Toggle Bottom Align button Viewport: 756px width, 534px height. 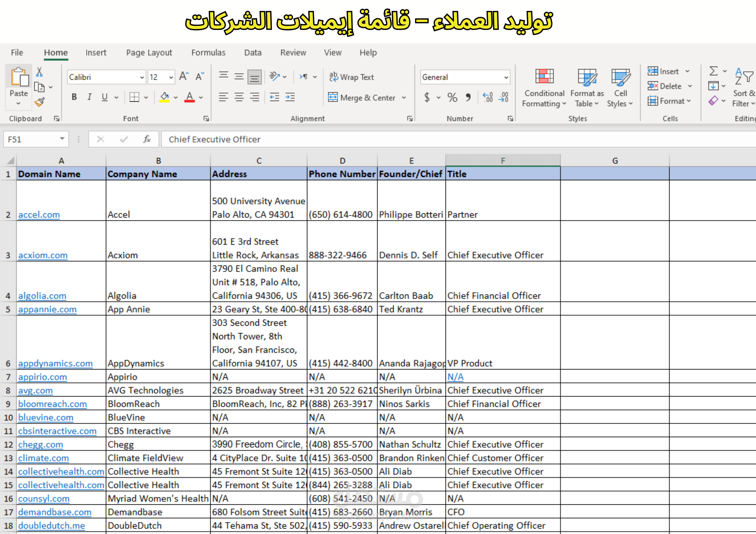tap(255, 77)
